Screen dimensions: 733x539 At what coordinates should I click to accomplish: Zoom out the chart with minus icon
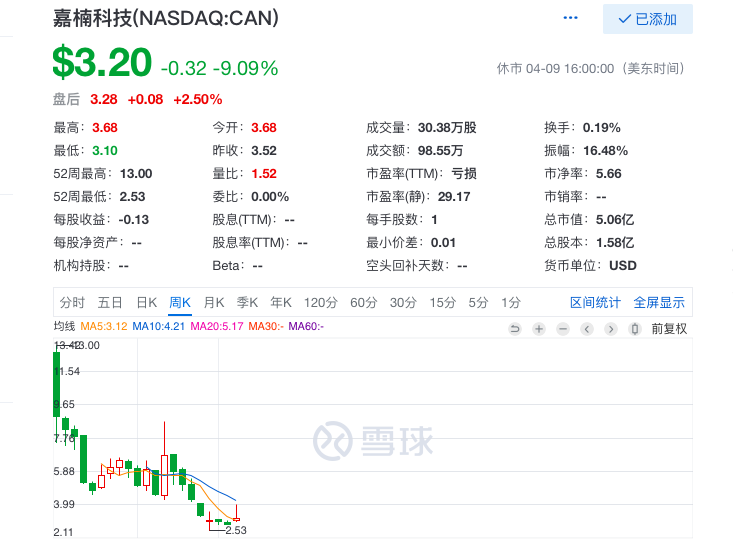563,329
